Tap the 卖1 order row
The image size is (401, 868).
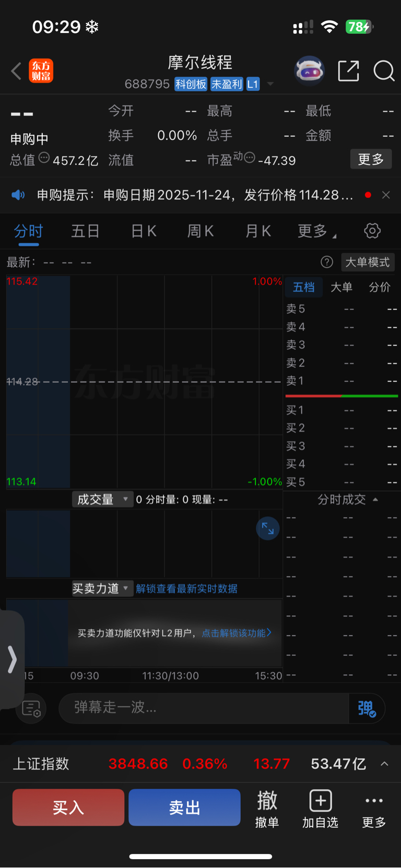(341, 381)
